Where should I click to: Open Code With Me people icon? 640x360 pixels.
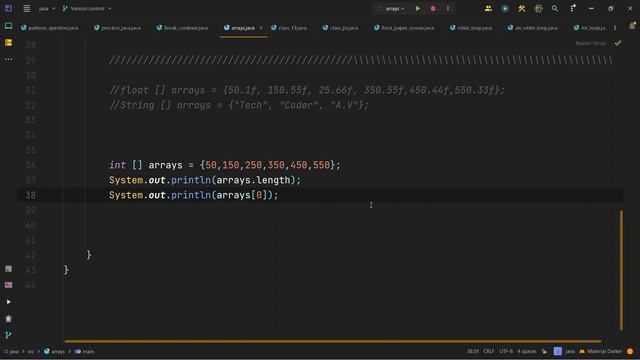coord(488,9)
